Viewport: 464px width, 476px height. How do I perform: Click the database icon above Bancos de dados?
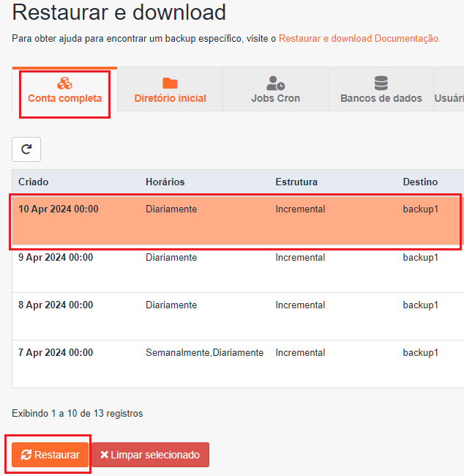(x=381, y=83)
